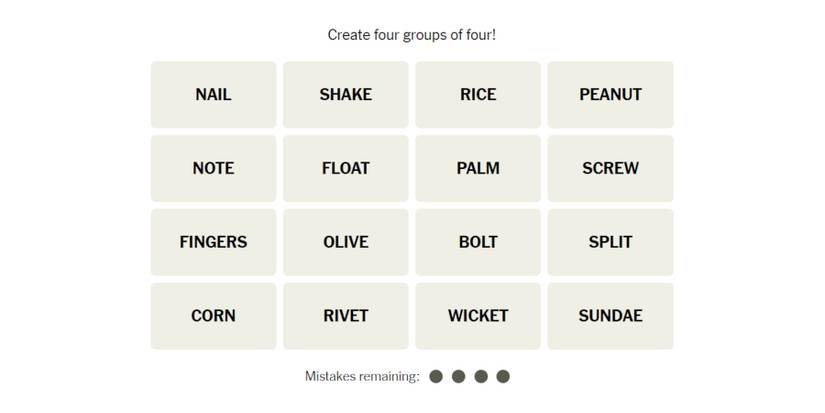Choose the RICE word card
The width and height of the screenshot is (825, 413).
click(478, 95)
